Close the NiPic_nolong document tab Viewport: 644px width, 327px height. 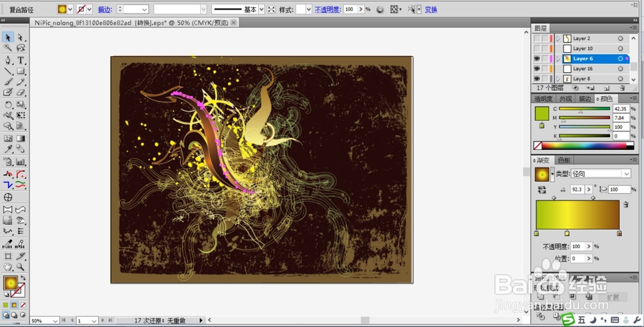pyautogui.click(x=233, y=23)
